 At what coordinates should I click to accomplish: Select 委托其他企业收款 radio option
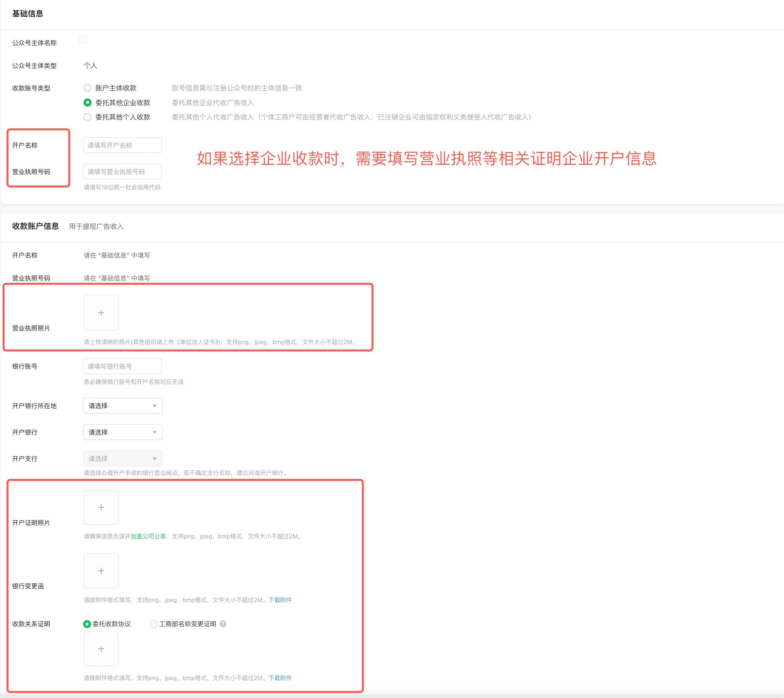[88, 103]
